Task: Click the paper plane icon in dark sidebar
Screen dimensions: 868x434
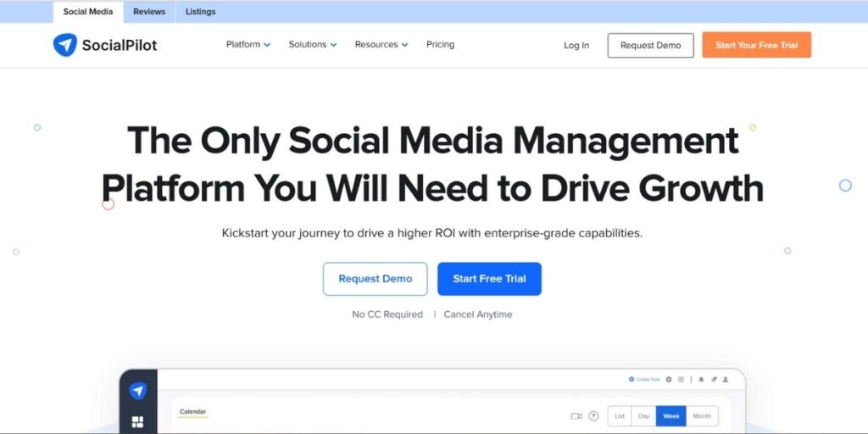Action: coord(137,391)
